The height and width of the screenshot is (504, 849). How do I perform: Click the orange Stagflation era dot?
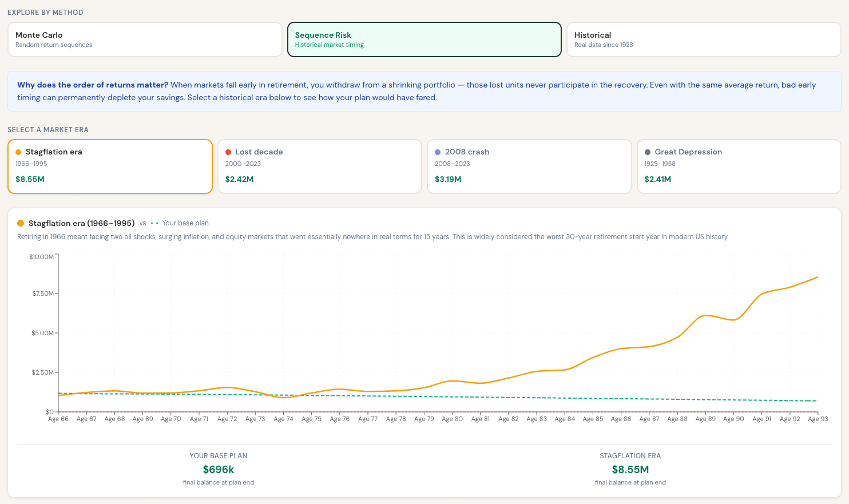tap(18, 152)
